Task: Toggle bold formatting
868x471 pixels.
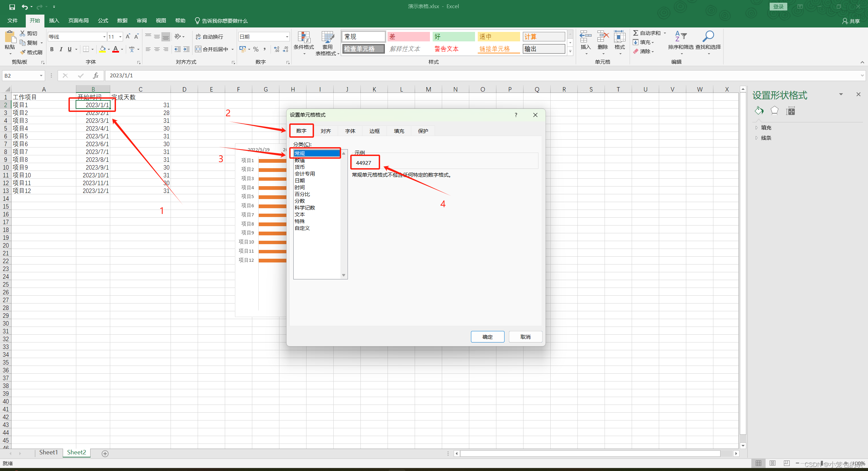Action: pos(52,49)
